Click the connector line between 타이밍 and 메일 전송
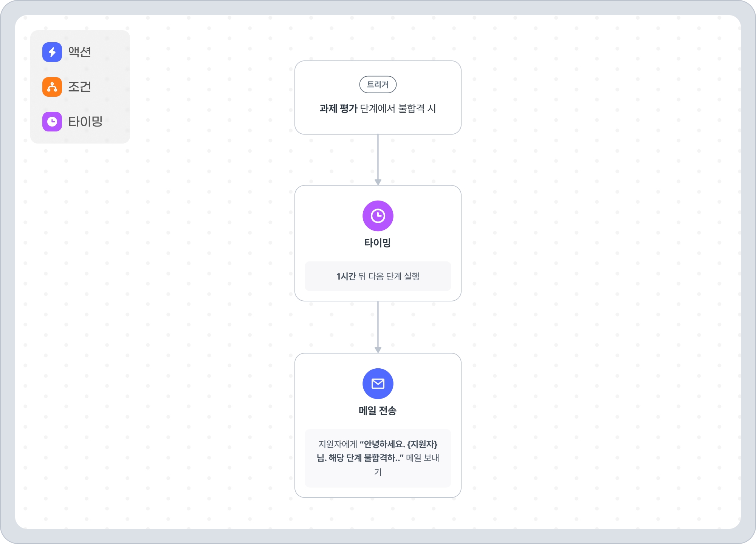Viewport: 756px width, 544px height. pos(378,325)
